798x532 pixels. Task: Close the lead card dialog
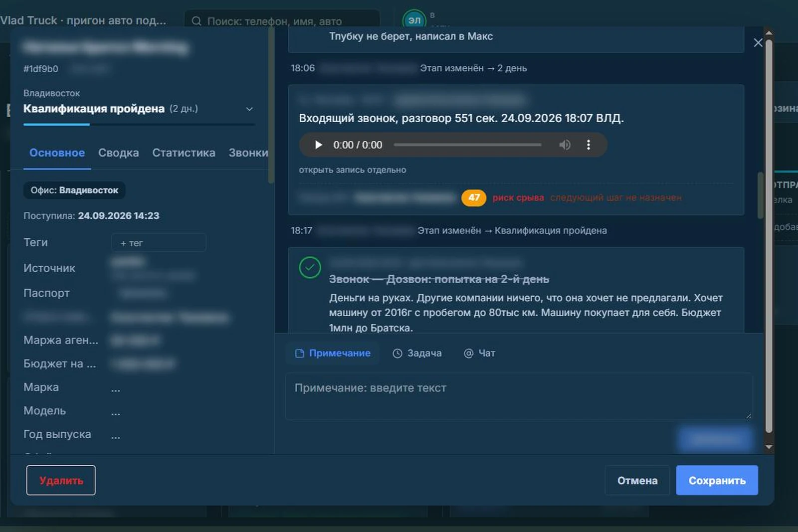click(x=758, y=43)
